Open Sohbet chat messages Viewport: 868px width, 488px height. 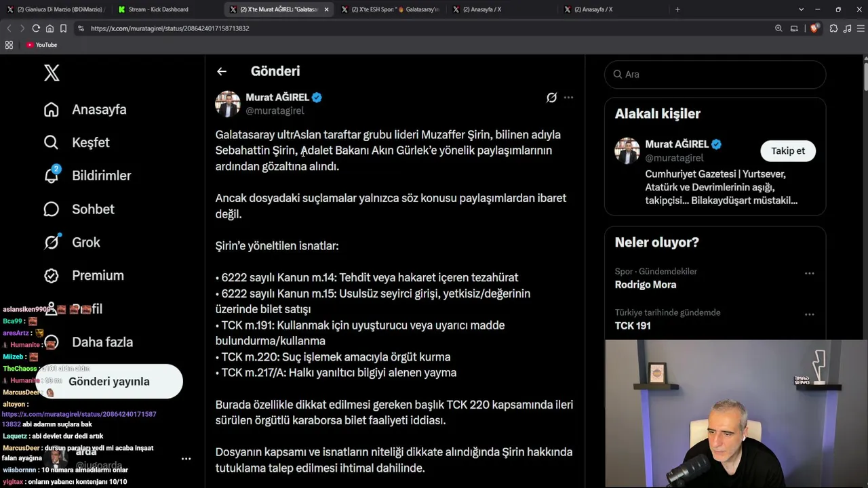pos(79,209)
